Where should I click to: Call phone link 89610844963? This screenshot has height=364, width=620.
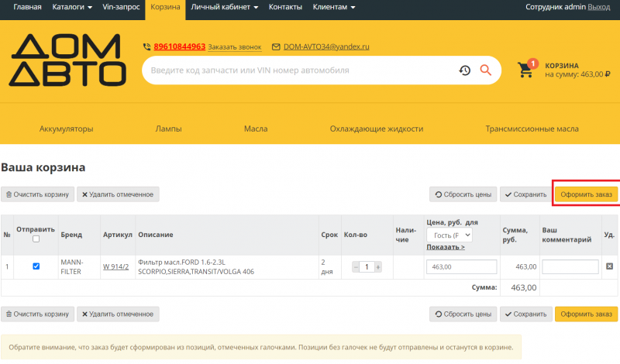pyautogui.click(x=180, y=46)
